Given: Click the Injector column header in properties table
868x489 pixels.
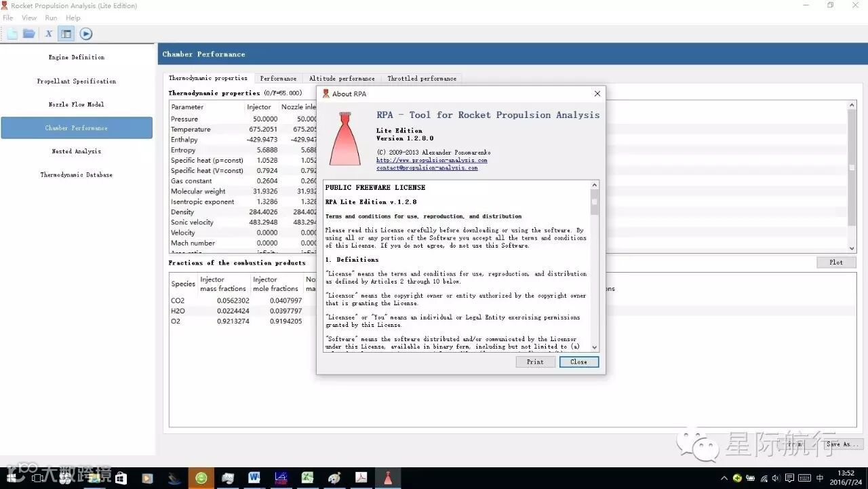Looking at the screenshot, I should [261, 107].
